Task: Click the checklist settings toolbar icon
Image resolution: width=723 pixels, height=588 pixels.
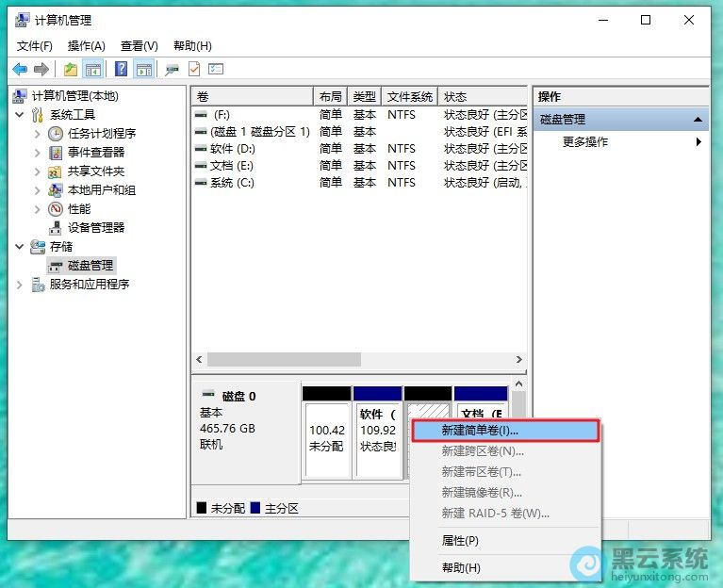Action: (x=216, y=69)
